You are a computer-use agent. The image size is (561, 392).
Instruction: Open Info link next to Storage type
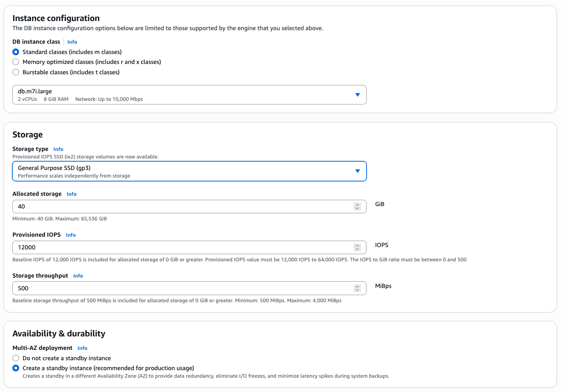click(58, 149)
